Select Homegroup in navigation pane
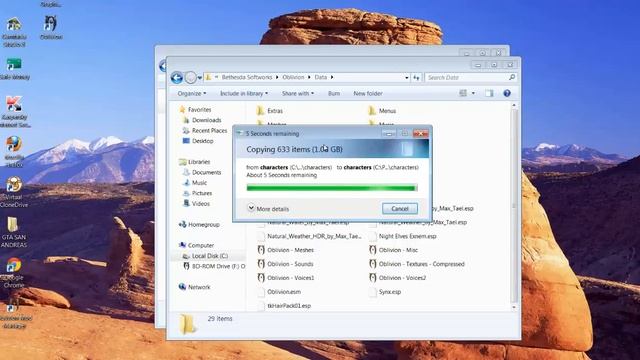This screenshot has height=360, width=640. tap(200, 224)
